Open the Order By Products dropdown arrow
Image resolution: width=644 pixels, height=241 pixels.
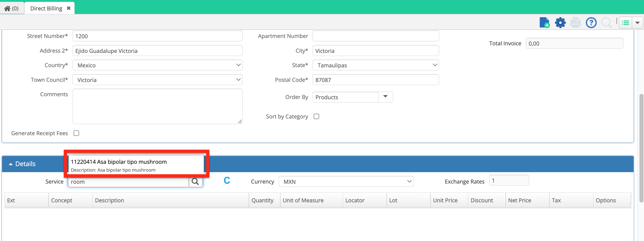click(x=385, y=97)
